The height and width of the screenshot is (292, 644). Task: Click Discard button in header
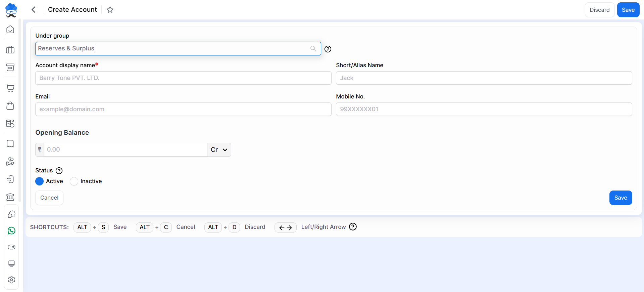tap(600, 10)
